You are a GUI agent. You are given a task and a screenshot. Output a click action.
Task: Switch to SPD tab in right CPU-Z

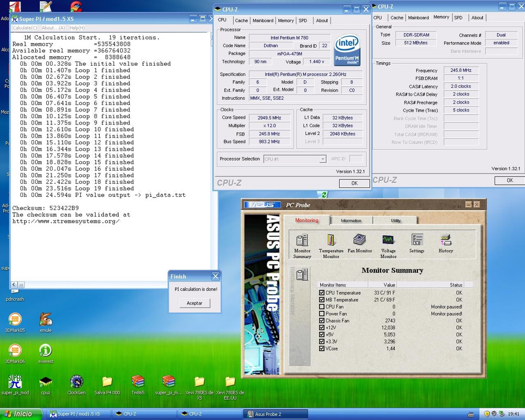(x=458, y=18)
